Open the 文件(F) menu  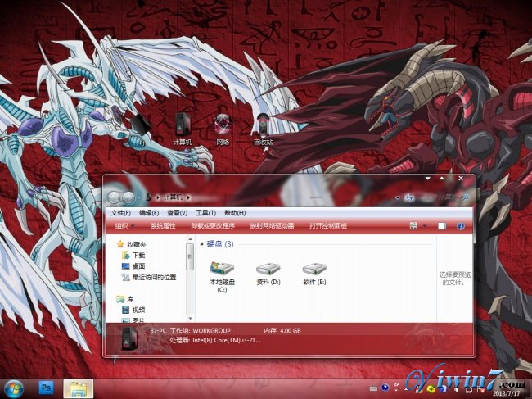pos(121,213)
